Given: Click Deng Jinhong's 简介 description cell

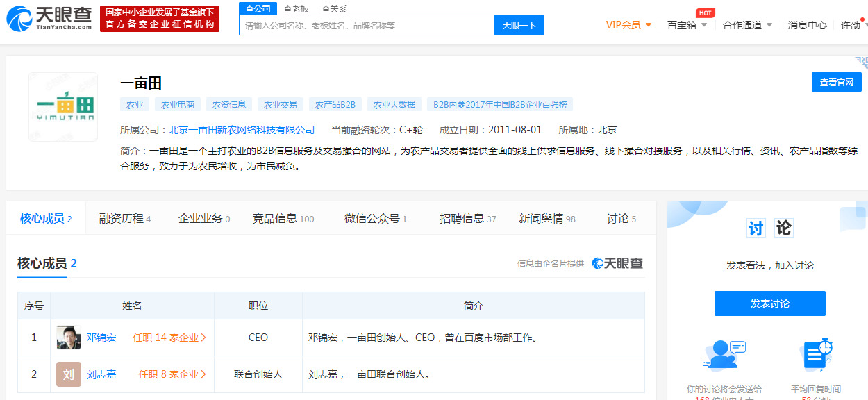Looking at the screenshot, I should tap(474, 337).
